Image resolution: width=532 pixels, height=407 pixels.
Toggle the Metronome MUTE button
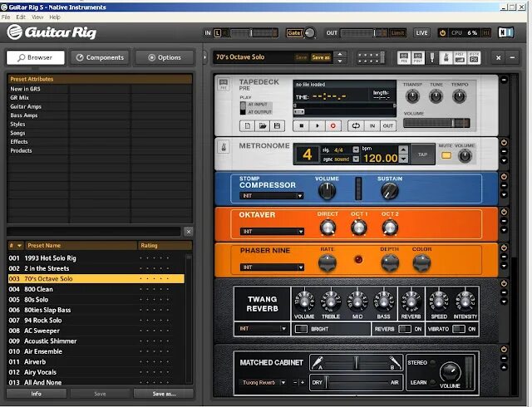446,155
